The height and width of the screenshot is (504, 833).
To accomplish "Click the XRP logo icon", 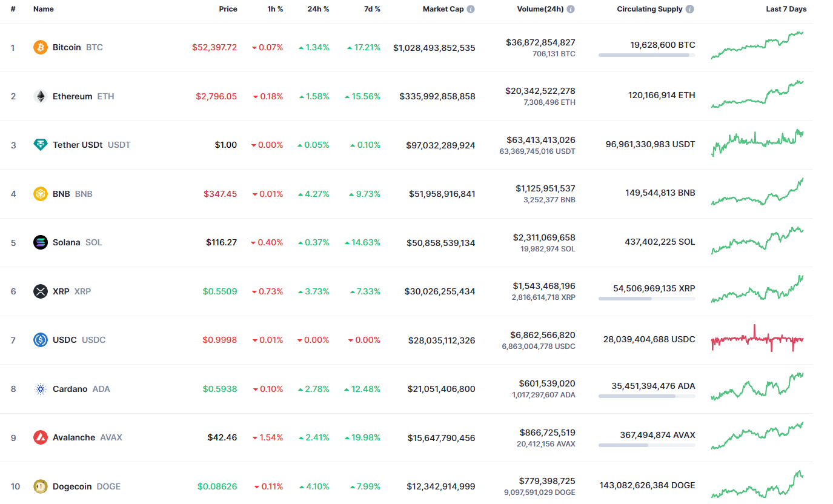I will [41, 291].
